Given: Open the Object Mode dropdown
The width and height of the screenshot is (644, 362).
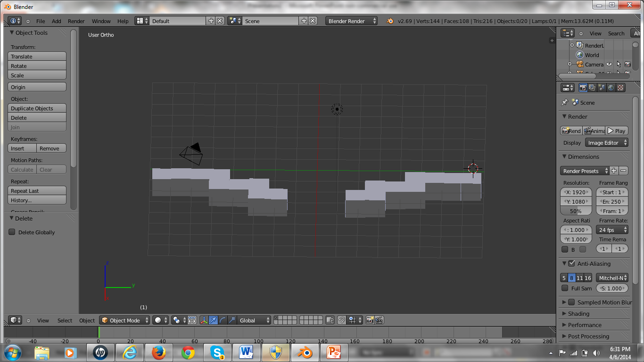Looking at the screenshot, I should [124, 320].
